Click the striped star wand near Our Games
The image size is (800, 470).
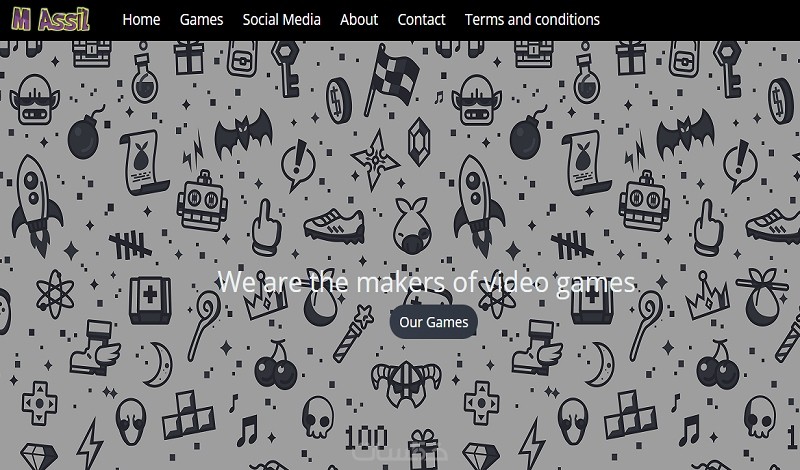tap(354, 334)
